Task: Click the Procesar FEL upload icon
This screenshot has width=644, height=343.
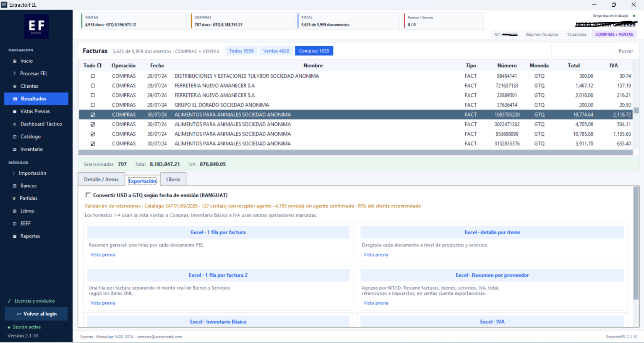Action: [x=15, y=74]
